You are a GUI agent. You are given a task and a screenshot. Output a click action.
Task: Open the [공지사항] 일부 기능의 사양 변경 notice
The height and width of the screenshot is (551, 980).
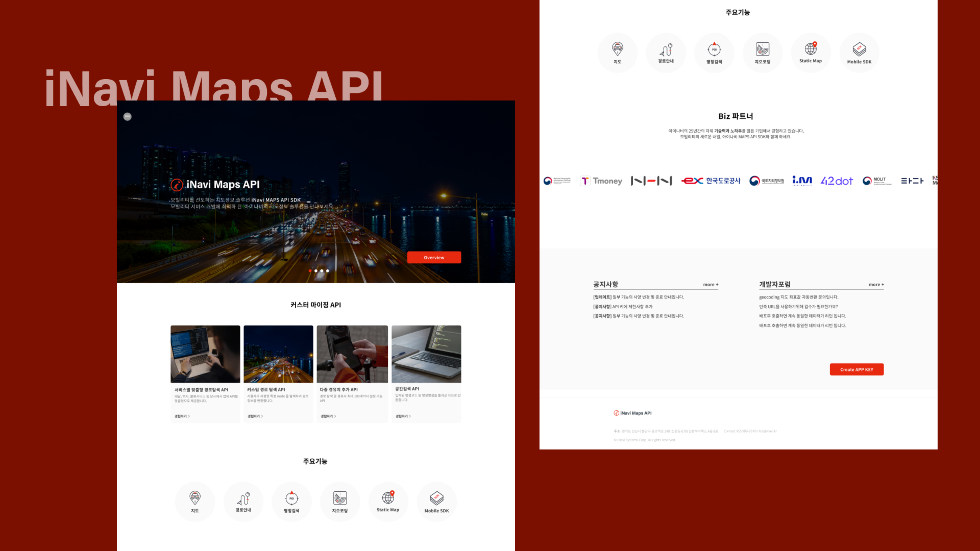[638, 316]
